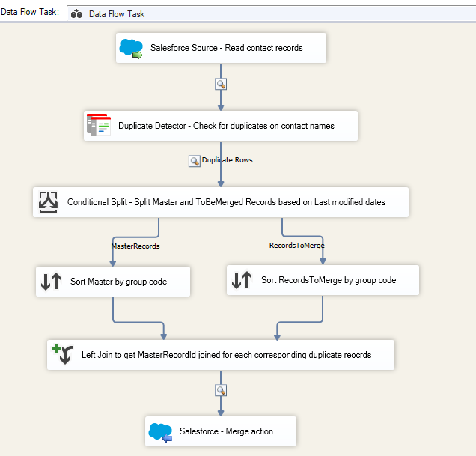The width and height of the screenshot is (476, 456).
Task: Click the Sort RecordsToMerge arrows icon
Action: click(242, 280)
